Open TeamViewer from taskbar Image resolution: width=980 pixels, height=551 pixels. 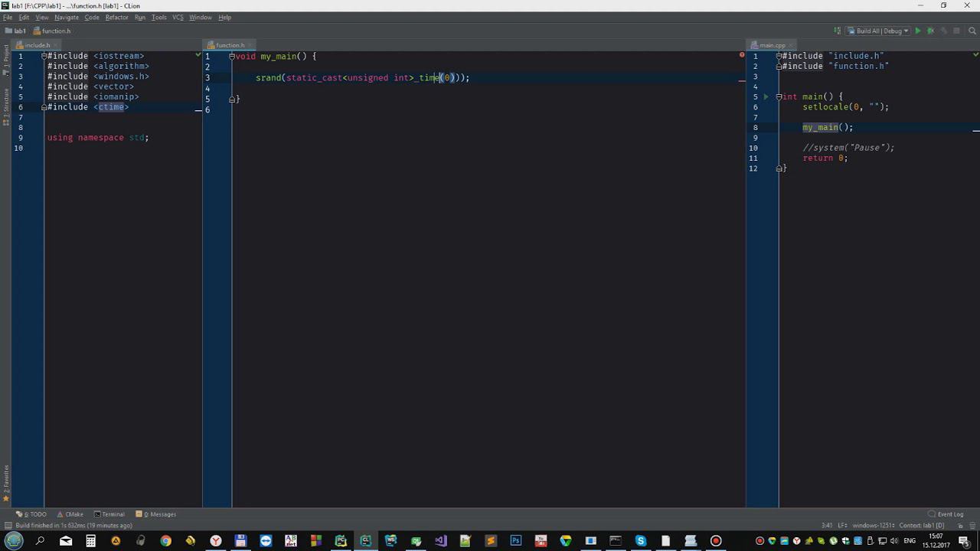coord(266,541)
